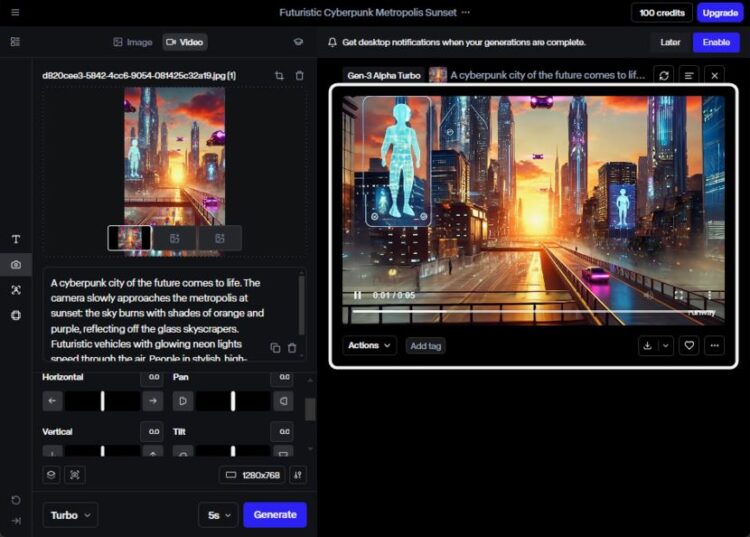Open video player more options
The width and height of the screenshot is (750, 537).
(x=709, y=295)
